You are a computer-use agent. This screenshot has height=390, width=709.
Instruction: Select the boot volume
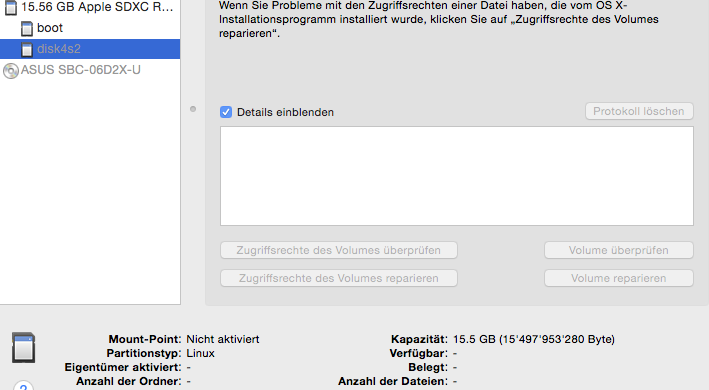pos(90,28)
